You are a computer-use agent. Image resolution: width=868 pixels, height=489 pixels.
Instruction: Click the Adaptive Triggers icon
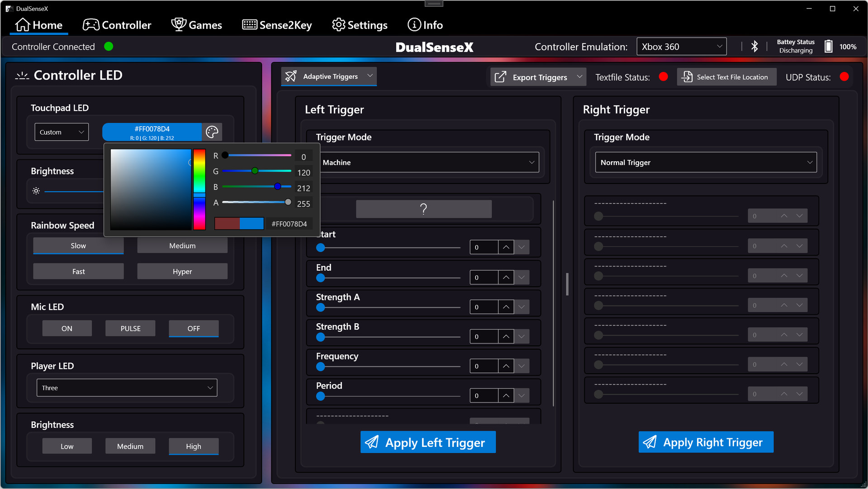coord(291,76)
